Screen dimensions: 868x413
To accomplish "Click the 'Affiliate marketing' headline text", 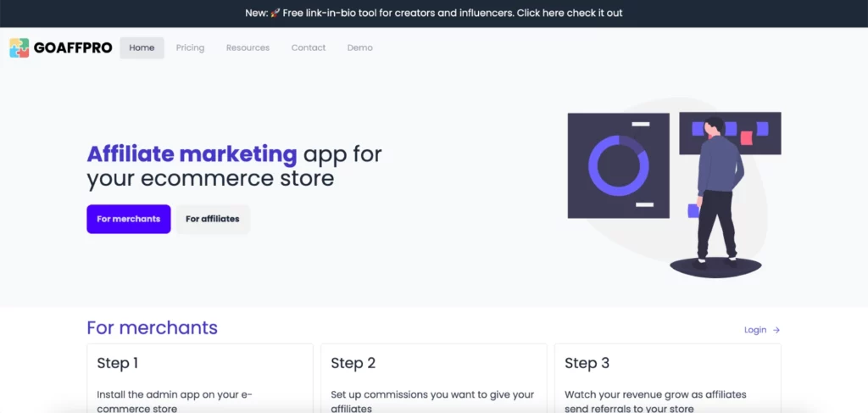I will pos(192,153).
